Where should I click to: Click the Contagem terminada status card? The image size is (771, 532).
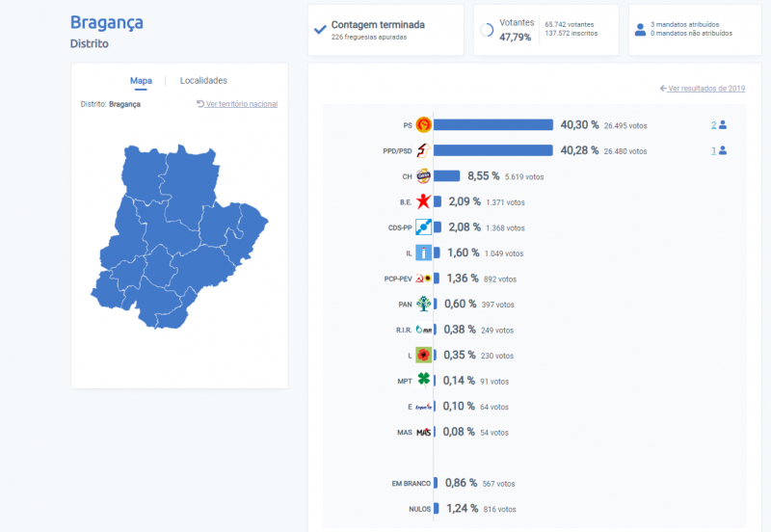point(386,30)
